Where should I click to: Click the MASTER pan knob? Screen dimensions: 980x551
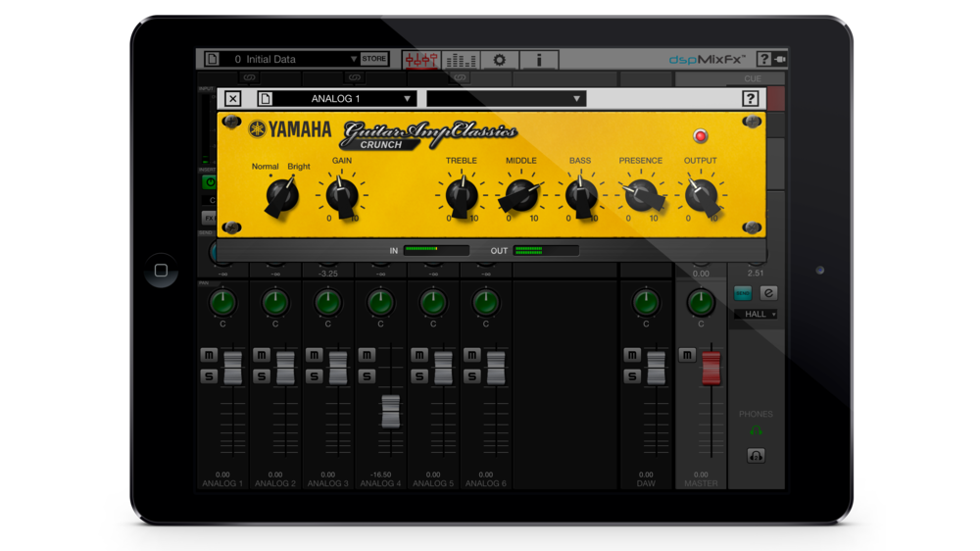point(701,303)
